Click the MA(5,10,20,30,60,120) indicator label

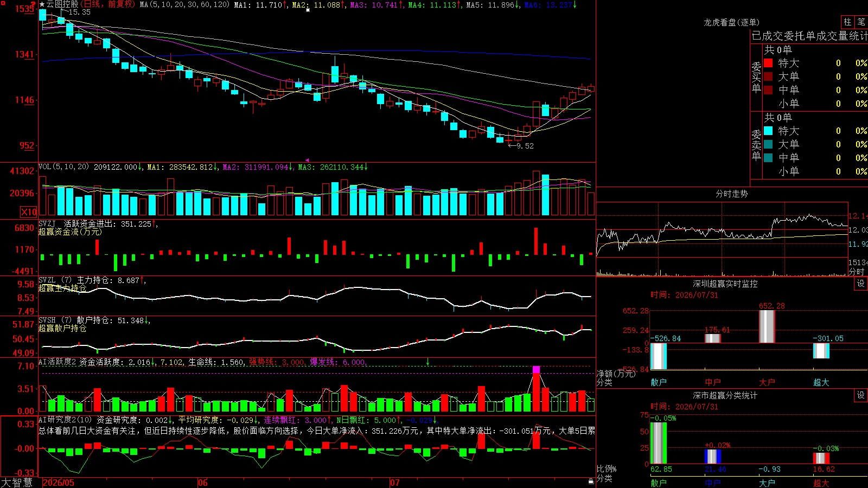pos(185,5)
